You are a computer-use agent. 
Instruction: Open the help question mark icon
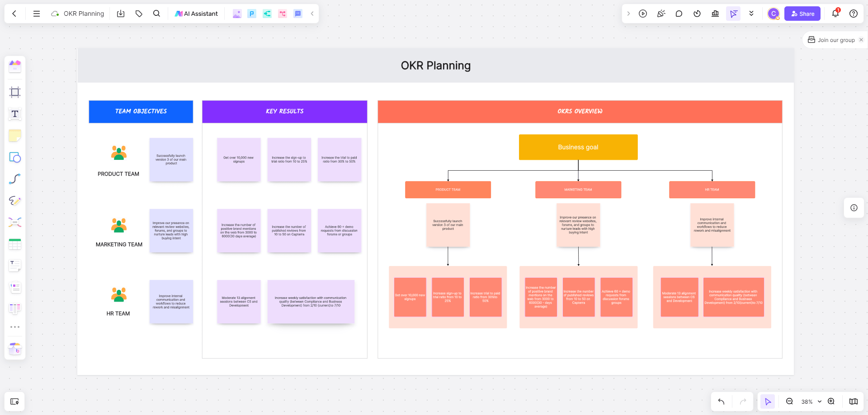[854, 14]
